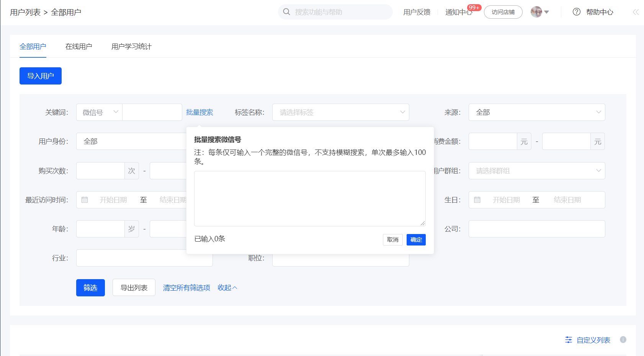This screenshot has height=356, width=644.
Task: Open the 99+ notification badge
Action: pos(474,8)
